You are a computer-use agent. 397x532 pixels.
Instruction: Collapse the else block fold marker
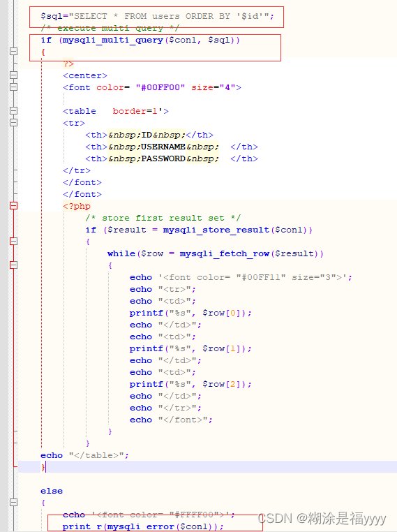[13, 503]
